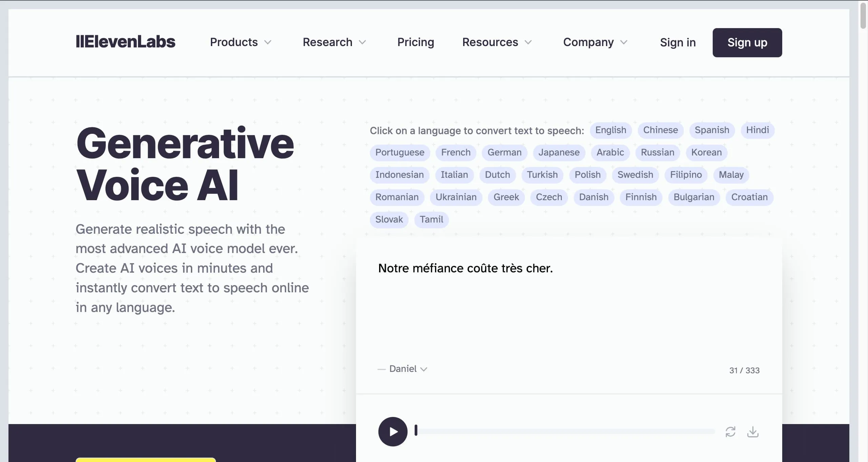Screen dimensions: 868x462
Task: Select the Tamil language pill
Action: 431,219
